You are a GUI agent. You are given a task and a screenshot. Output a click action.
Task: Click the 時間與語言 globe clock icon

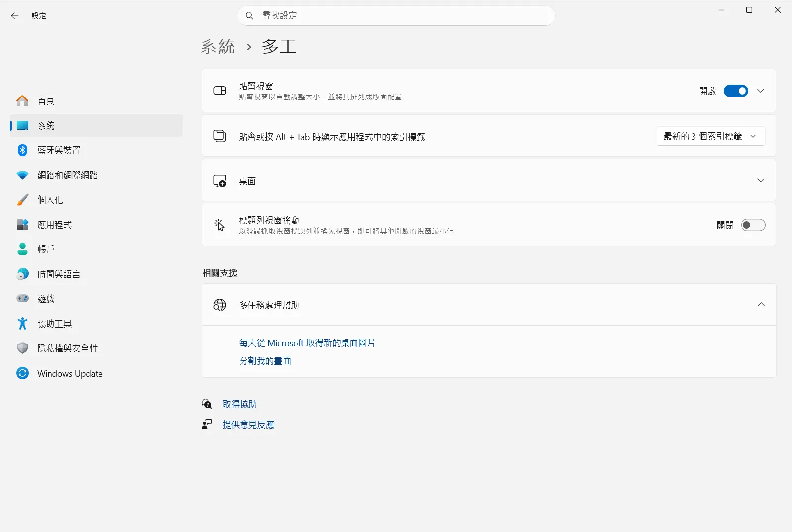22,274
